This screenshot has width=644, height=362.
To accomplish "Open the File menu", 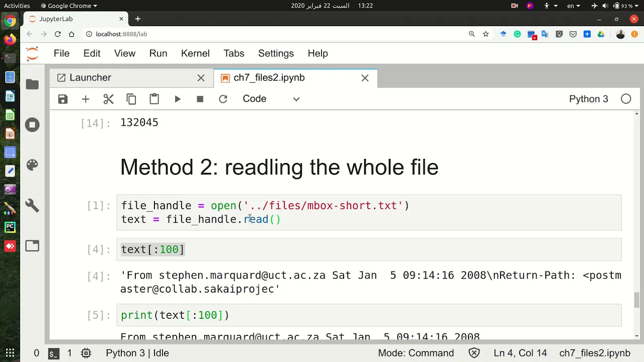I will tap(61, 53).
